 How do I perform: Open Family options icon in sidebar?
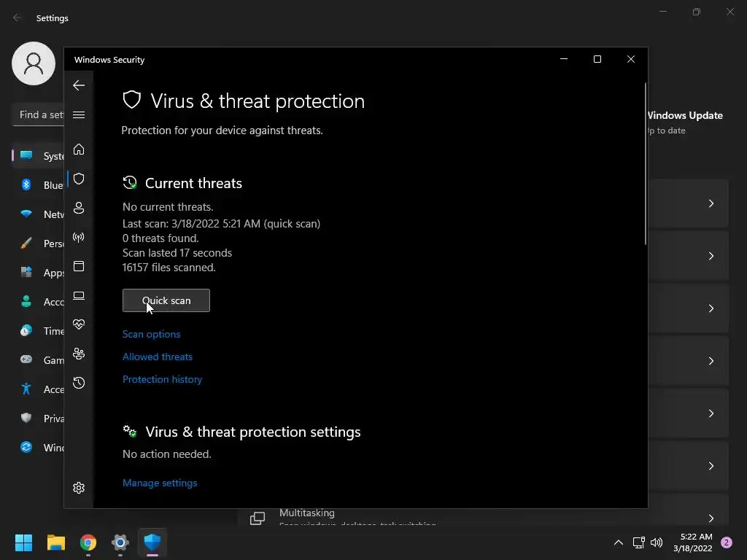click(x=79, y=354)
